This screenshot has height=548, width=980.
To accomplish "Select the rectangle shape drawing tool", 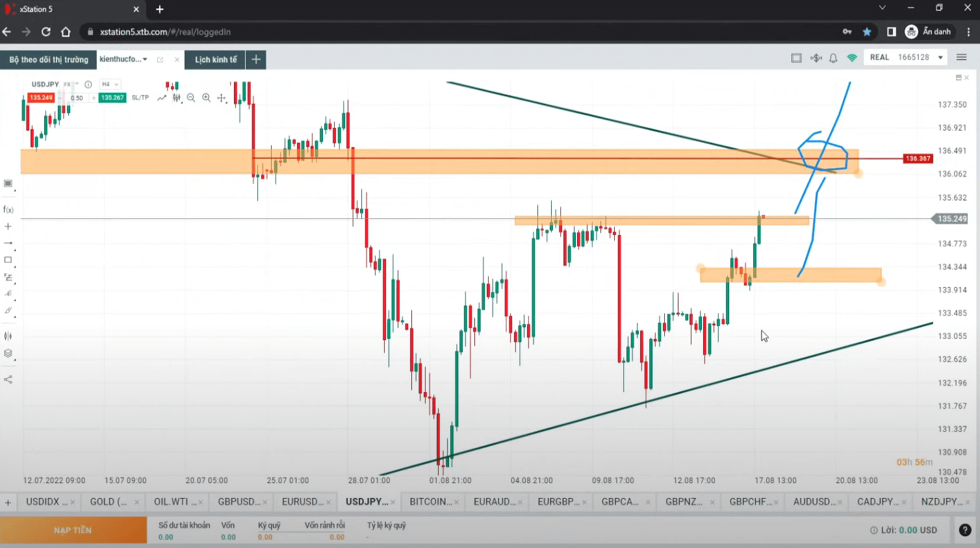I will tap(8, 260).
